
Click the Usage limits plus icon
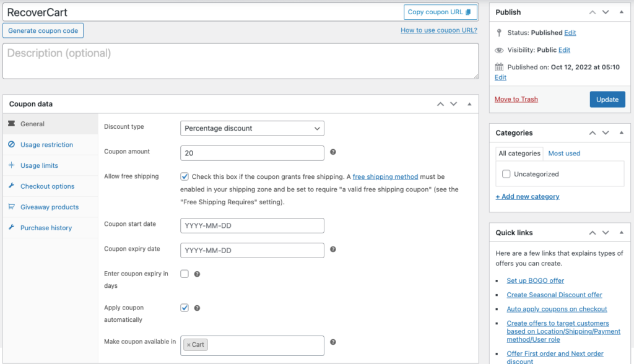click(x=11, y=165)
